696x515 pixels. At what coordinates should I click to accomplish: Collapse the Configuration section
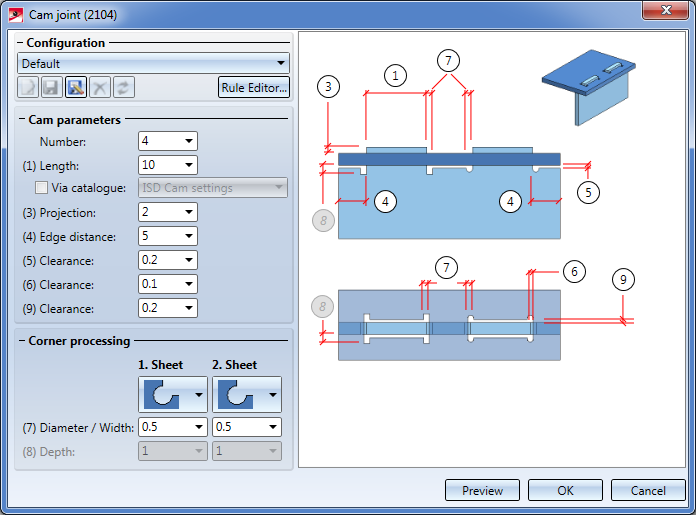pos(20,43)
